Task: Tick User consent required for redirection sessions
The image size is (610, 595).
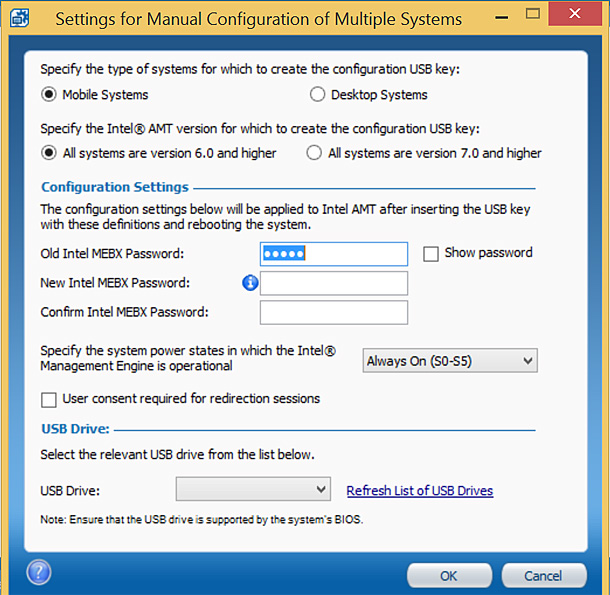Action: [49, 400]
